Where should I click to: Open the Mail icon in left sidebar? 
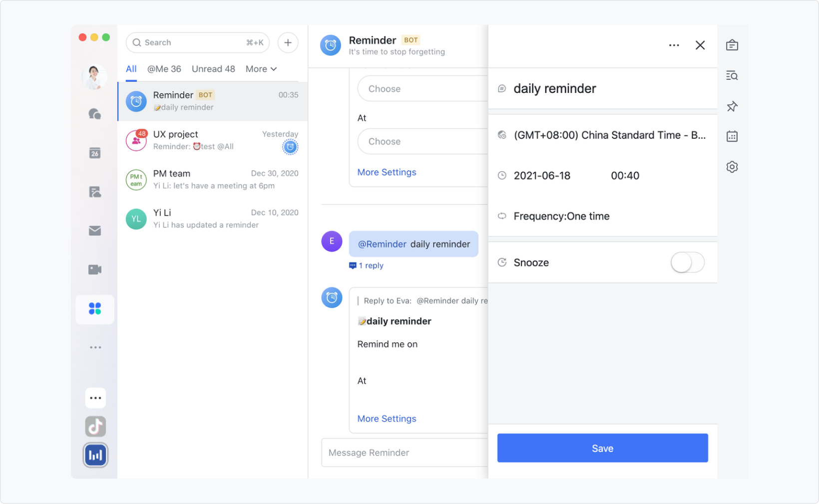(x=95, y=231)
